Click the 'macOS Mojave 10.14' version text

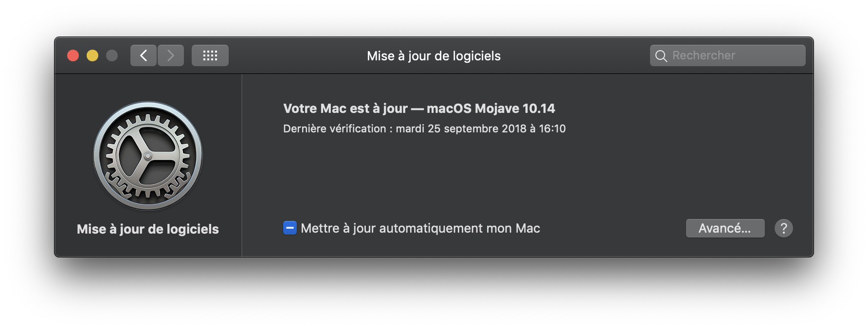[491, 108]
